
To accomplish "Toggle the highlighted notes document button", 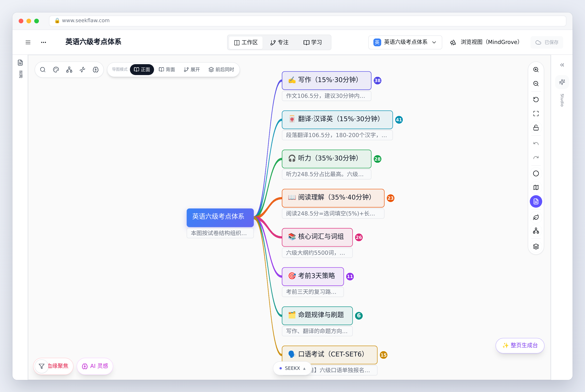I will 536,201.
